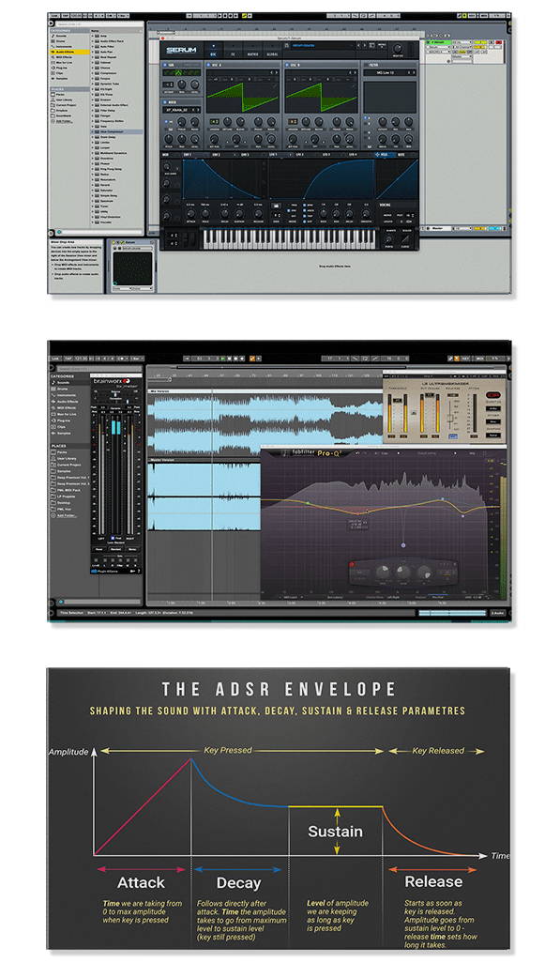Select the purple EQ band node in Pro-Q
560x978 pixels.
(402, 545)
